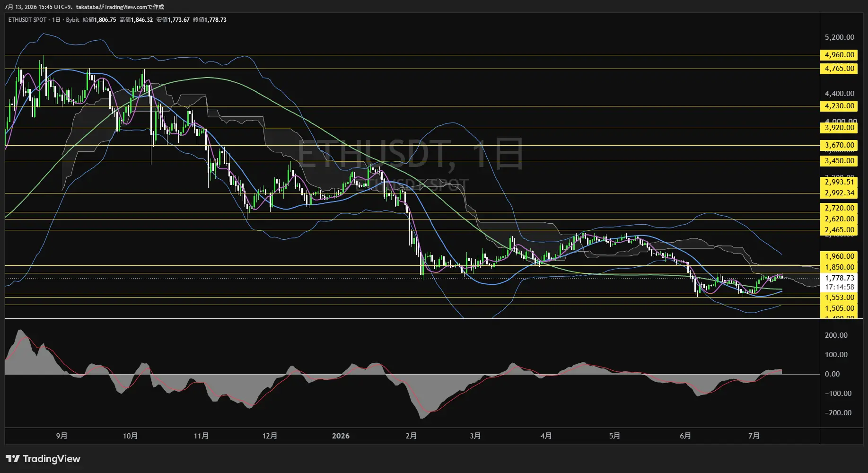Click the 3,670.00 price level label
The image size is (868, 473).
coord(839,145)
